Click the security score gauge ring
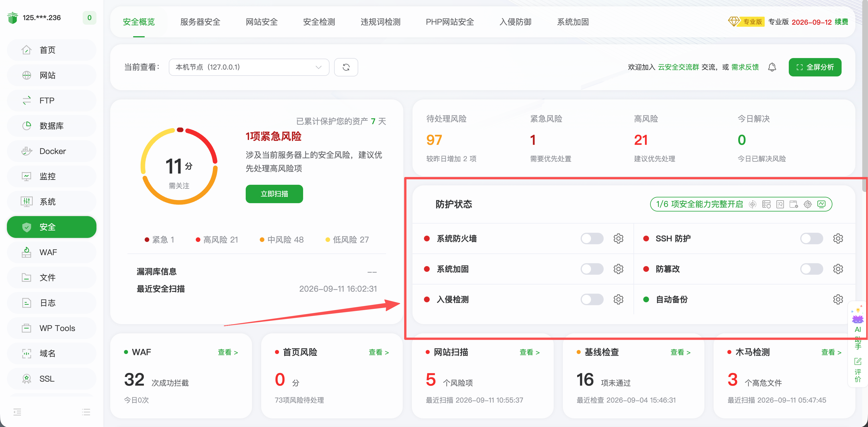Screen dimensions: 868x427 (179, 166)
